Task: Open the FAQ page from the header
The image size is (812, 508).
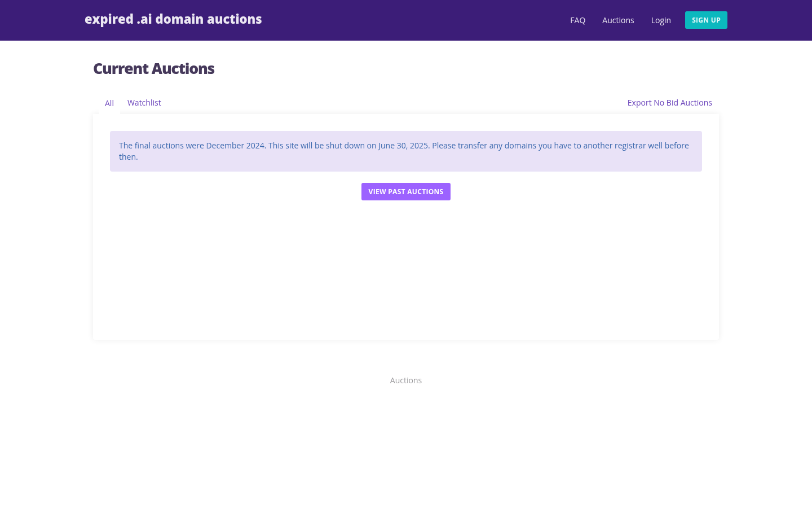Action: pos(577,20)
